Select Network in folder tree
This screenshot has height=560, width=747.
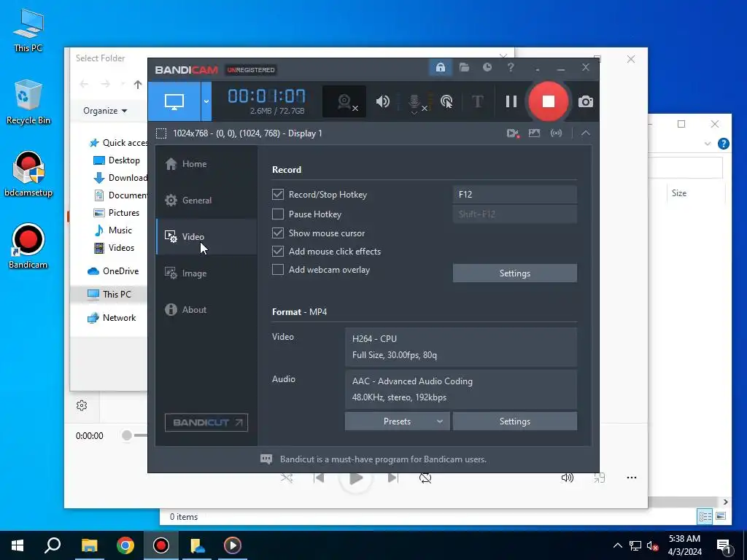pos(112,318)
